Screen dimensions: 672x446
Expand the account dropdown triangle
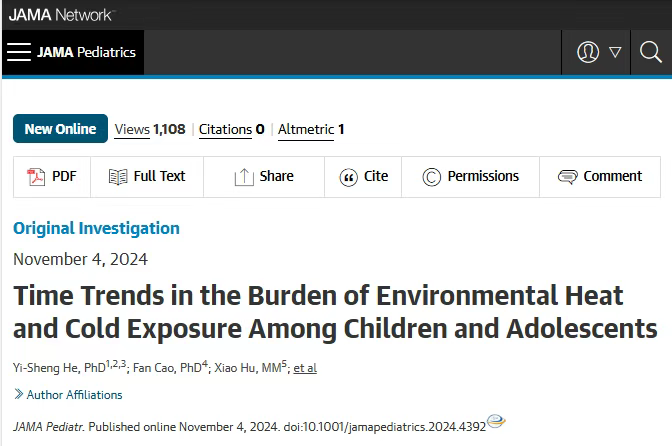click(x=615, y=52)
